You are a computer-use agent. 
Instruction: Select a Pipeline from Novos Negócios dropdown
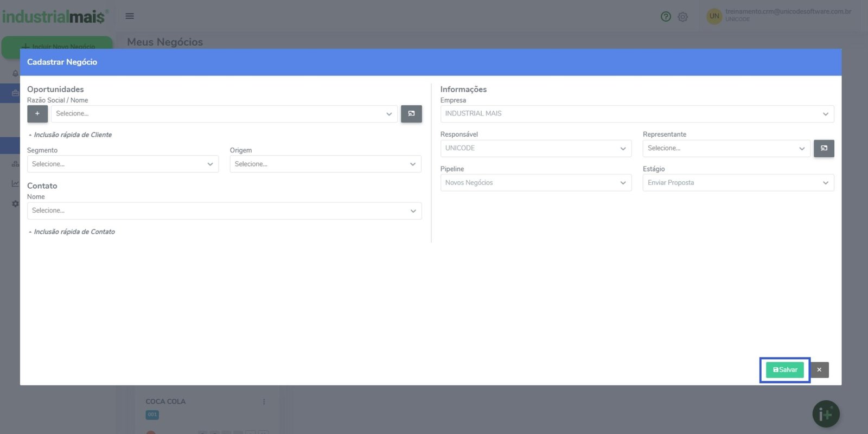coord(536,183)
